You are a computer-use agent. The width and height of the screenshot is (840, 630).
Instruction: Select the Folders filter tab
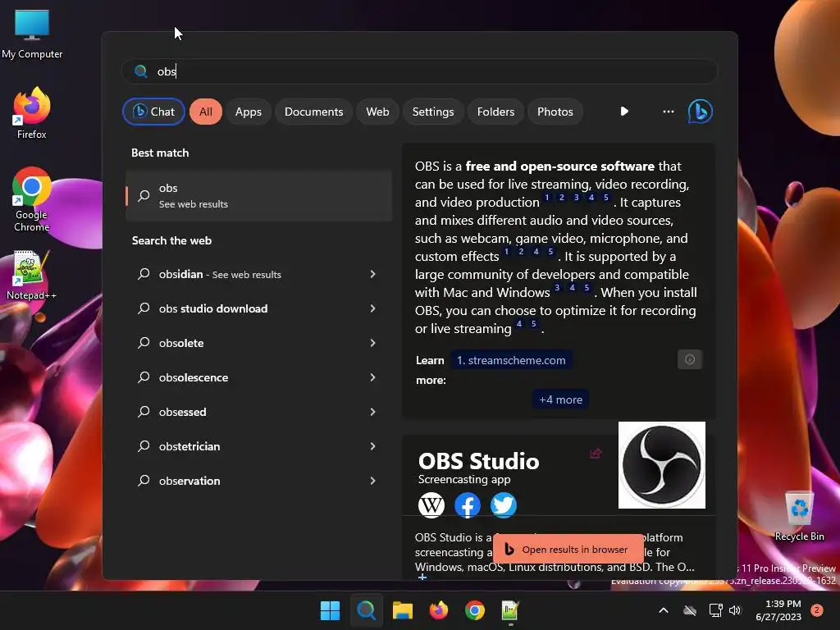click(495, 112)
